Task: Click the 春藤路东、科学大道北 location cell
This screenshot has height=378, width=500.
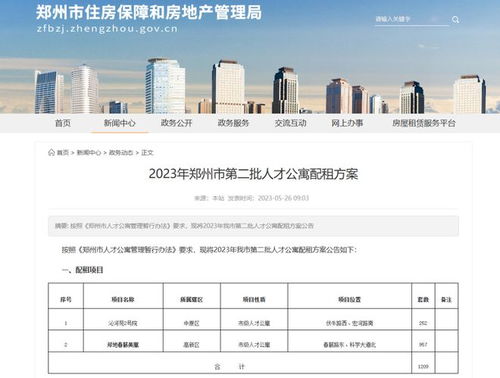Action: 349,345
